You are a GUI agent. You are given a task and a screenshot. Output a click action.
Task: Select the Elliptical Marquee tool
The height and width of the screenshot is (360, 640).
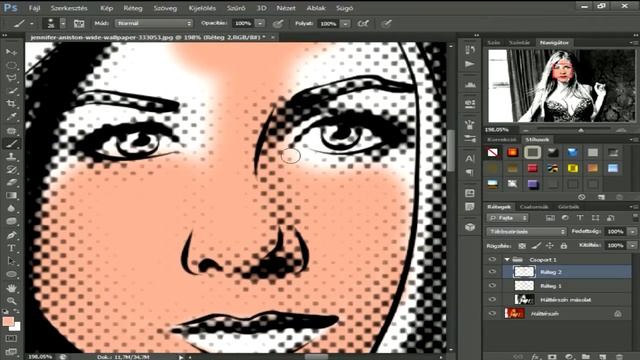point(11,65)
